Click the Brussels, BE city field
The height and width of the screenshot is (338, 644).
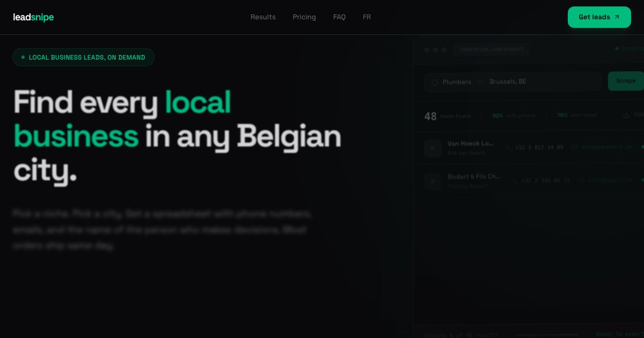[508, 82]
